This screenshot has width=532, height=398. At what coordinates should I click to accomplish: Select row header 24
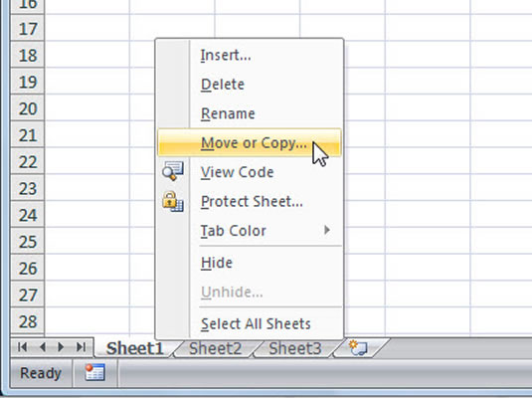(x=28, y=215)
